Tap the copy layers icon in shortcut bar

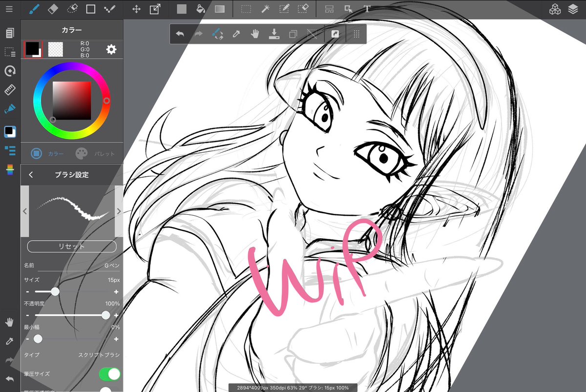[293, 34]
